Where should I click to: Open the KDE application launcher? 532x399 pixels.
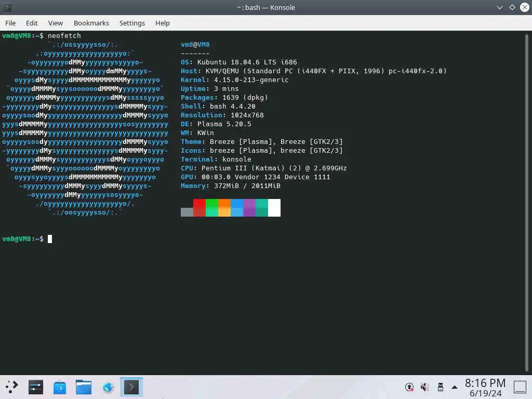(x=11, y=387)
